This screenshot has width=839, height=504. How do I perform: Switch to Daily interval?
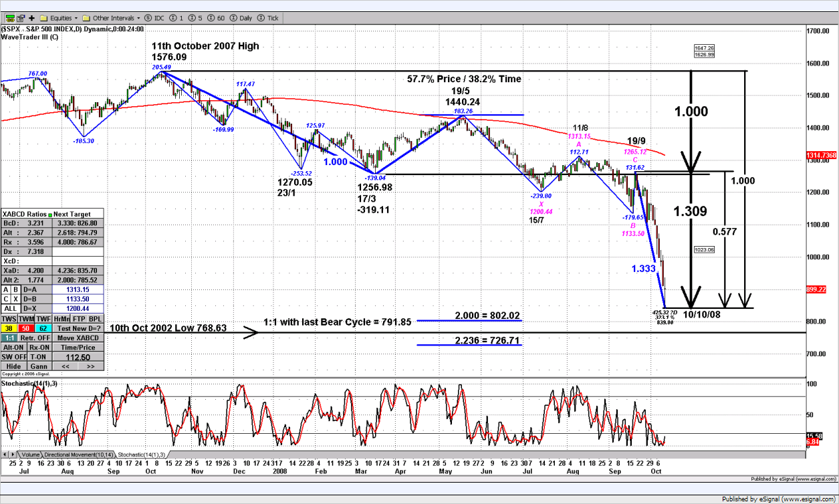click(x=240, y=18)
